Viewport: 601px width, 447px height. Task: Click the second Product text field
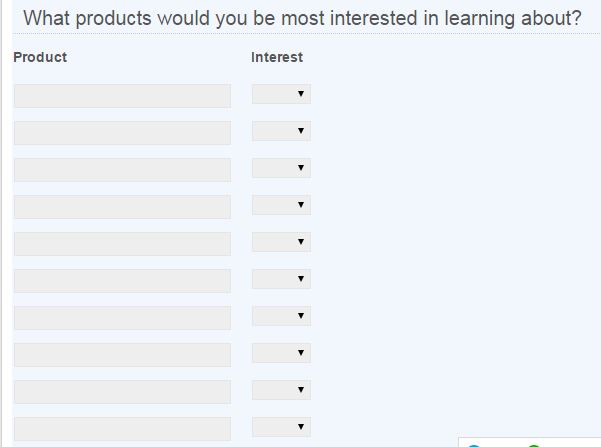coord(122,133)
